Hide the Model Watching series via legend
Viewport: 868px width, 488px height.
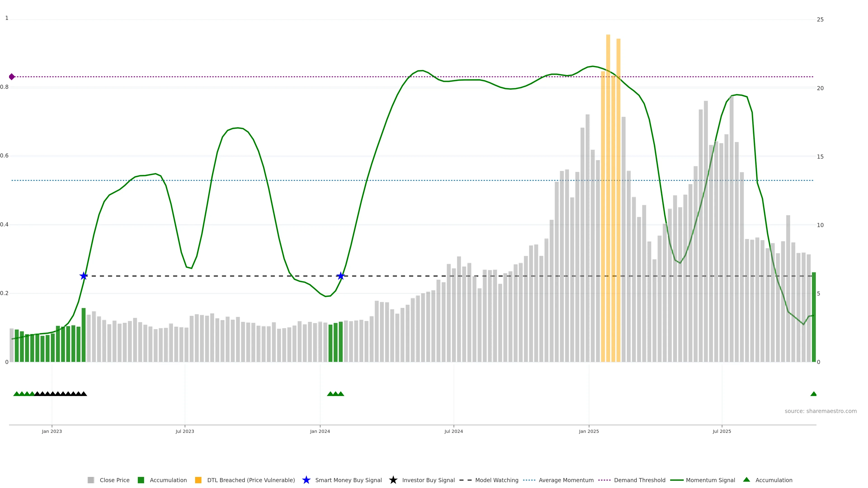click(496, 480)
